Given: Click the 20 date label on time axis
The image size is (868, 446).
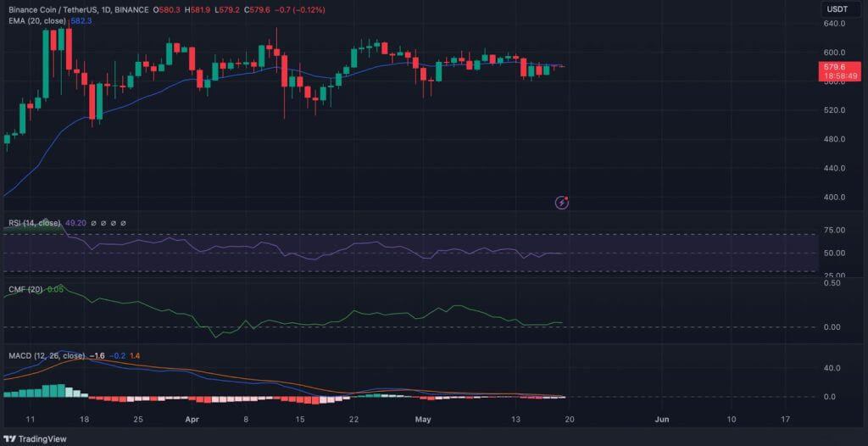Looking at the screenshot, I should coord(570,420).
